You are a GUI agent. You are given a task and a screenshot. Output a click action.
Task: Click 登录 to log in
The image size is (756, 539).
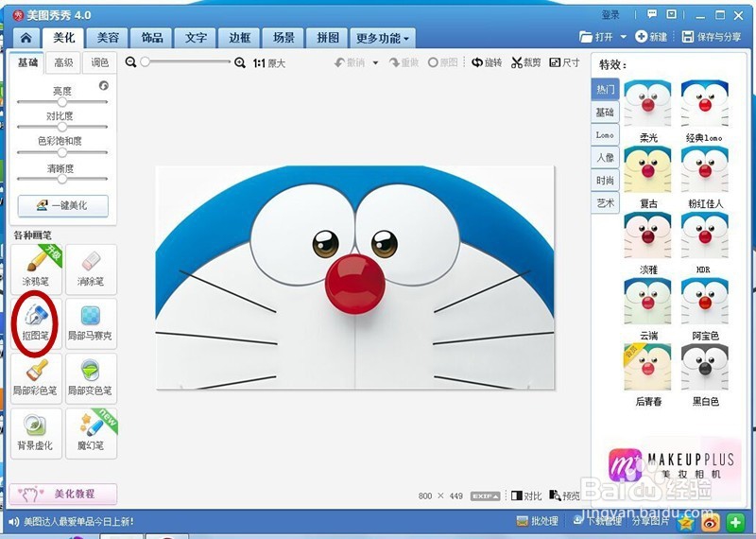coord(610,14)
